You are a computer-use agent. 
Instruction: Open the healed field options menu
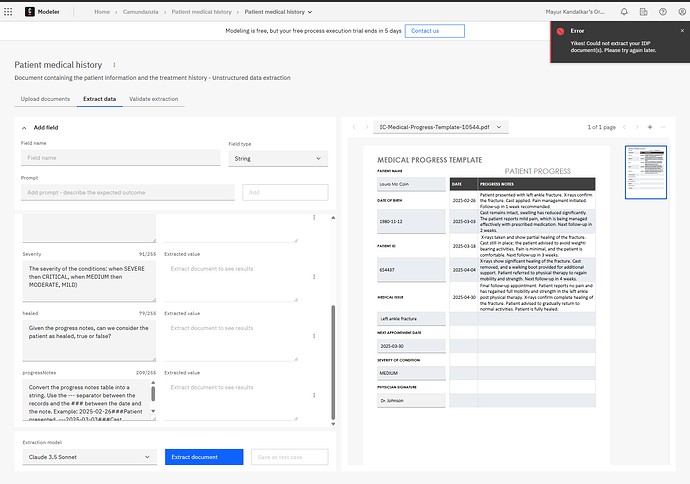tap(314, 336)
